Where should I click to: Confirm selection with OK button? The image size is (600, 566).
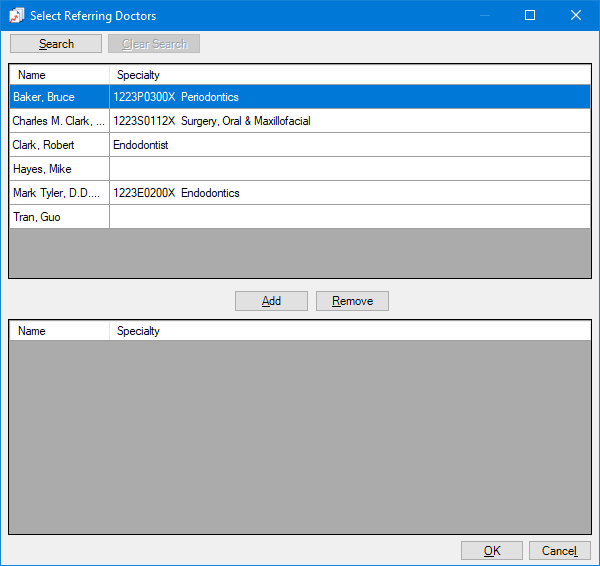491,551
